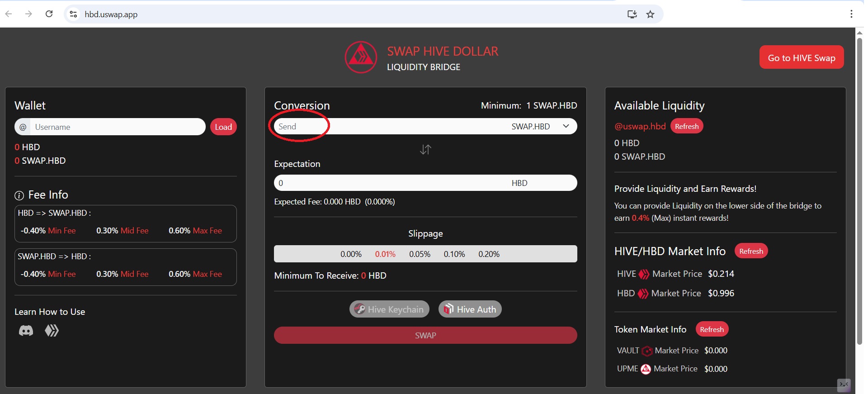Click the VAULT token icon
868x394 pixels.
(647, 351)
